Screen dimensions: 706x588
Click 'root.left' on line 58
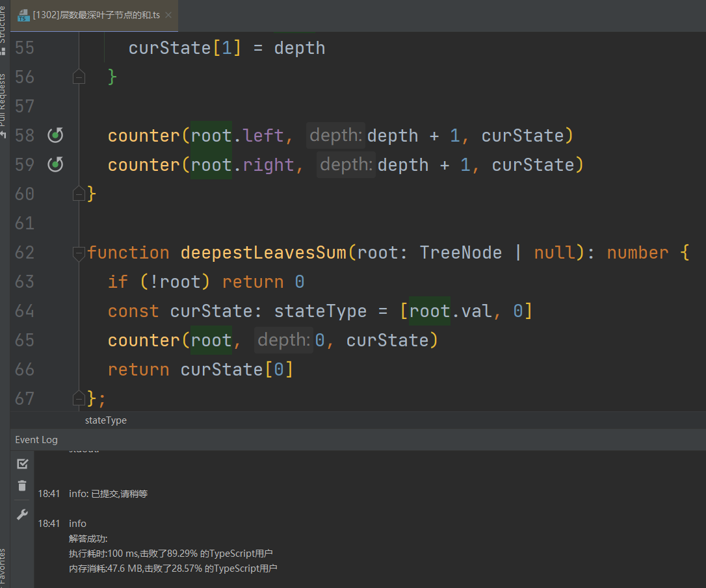[x=237, y=135]
